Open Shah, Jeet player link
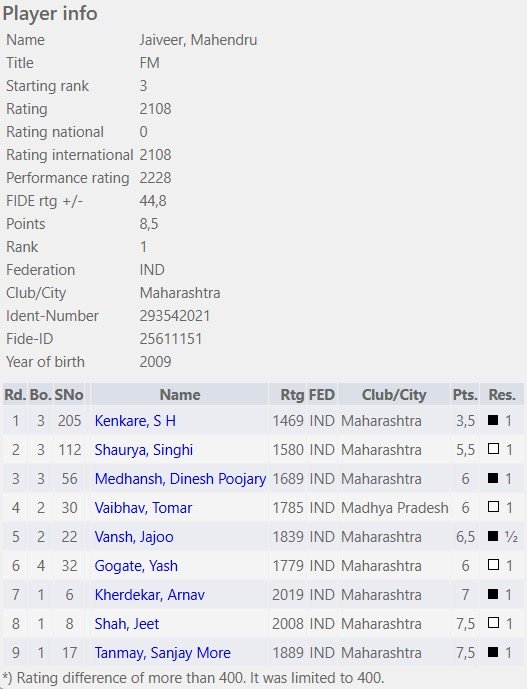Viewport: 527px width, 689px height. coord(127,624)
